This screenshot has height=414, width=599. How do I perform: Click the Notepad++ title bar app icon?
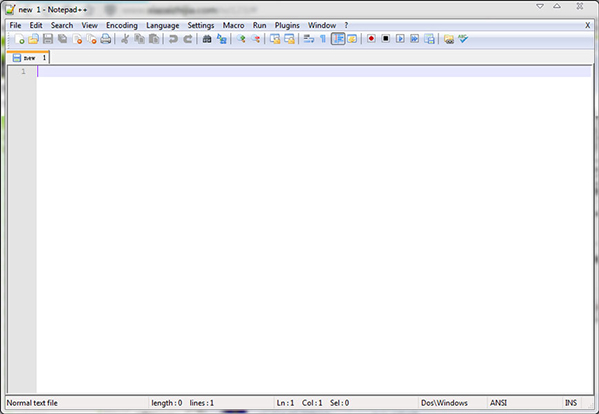[10, 10]
